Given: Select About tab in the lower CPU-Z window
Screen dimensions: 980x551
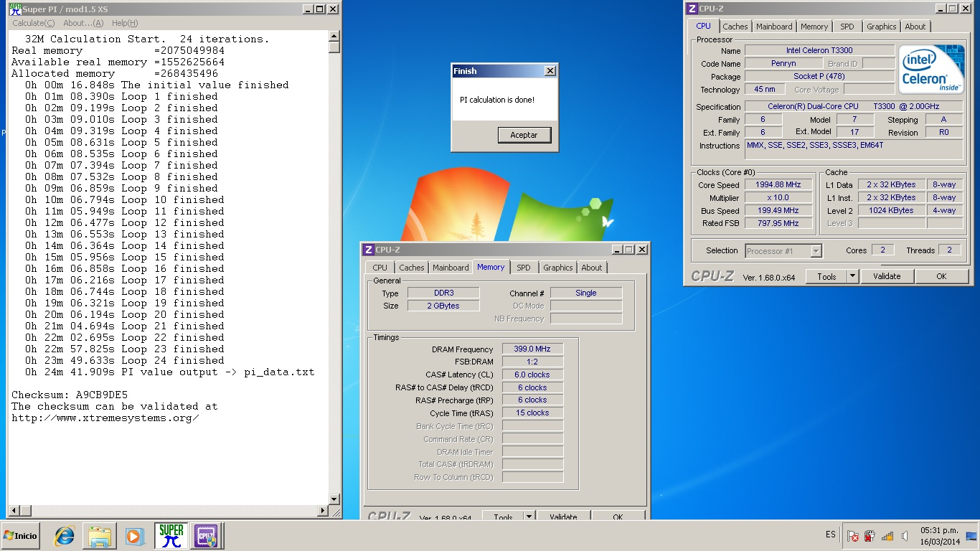Looking at the screenshot, I should pos(592,268).
